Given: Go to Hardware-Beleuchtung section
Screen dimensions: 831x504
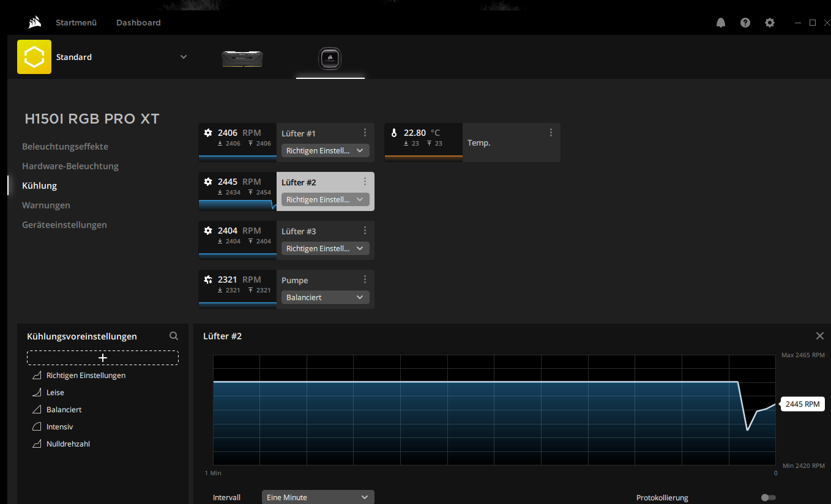Looking at the screenshot, I should 70,166.
